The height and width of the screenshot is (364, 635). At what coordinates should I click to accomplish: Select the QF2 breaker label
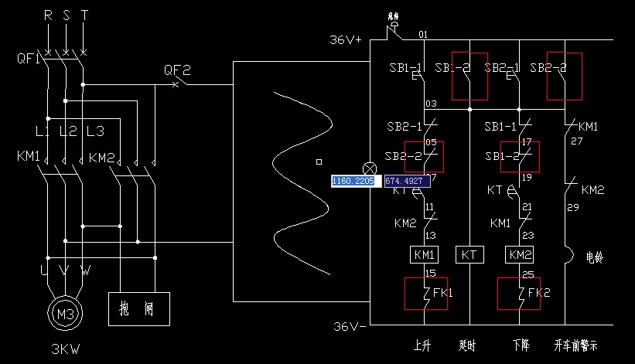(176, 69)
